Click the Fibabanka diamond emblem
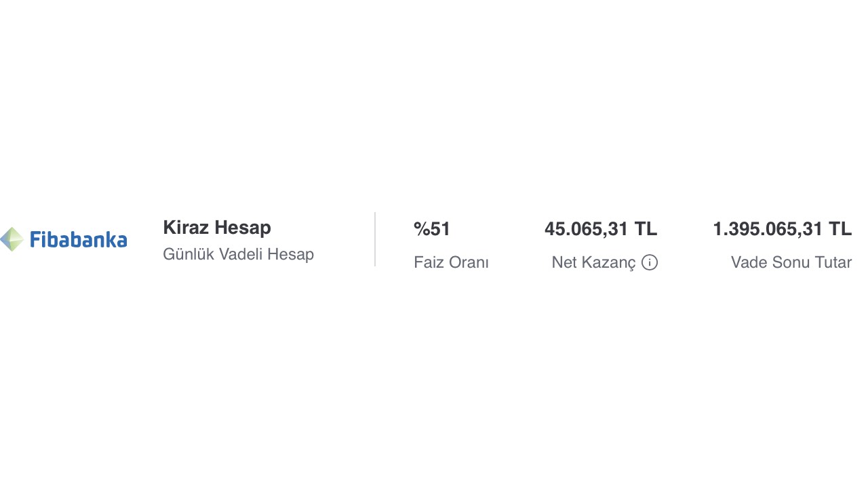 [x=12, y=239]
